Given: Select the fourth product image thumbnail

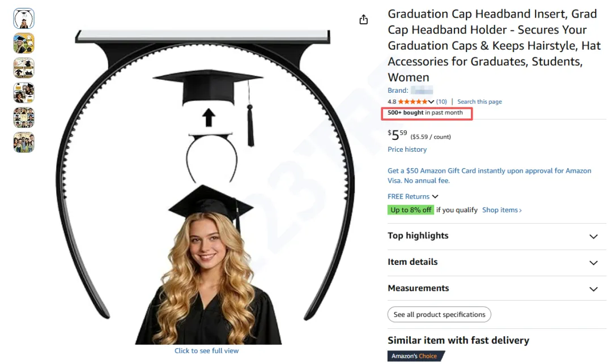Looking at the screenshot, I should pyautogui.click(x=24, y=93).
